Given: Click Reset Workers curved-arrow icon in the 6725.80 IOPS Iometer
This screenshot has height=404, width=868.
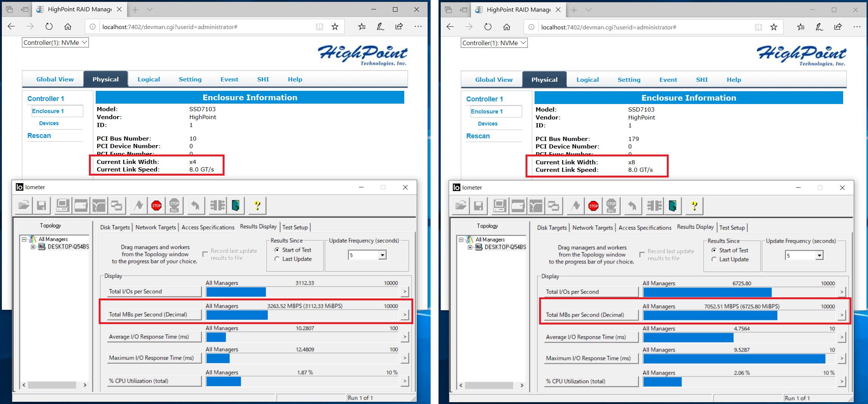Looking at the screenshot, I should click(x=632, y=206).
